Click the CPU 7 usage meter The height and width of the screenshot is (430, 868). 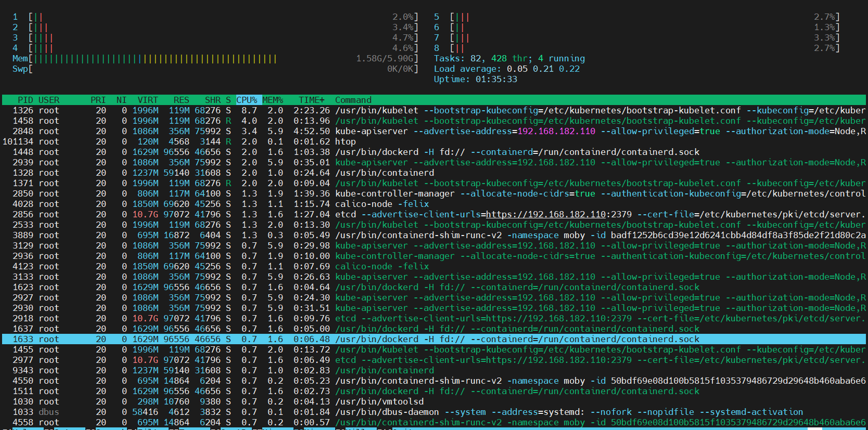pos(637,37)
